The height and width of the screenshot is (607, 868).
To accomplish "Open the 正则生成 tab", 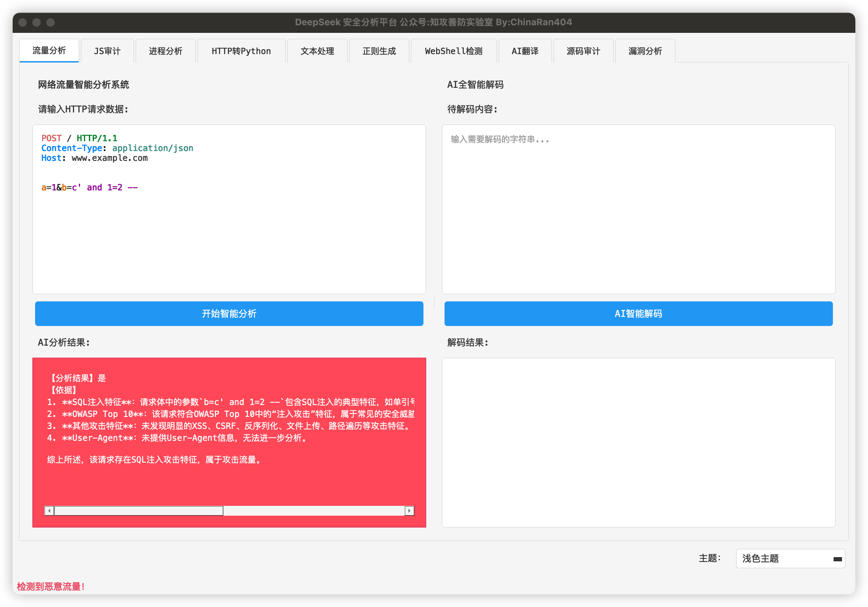I will tap(379, 51).
